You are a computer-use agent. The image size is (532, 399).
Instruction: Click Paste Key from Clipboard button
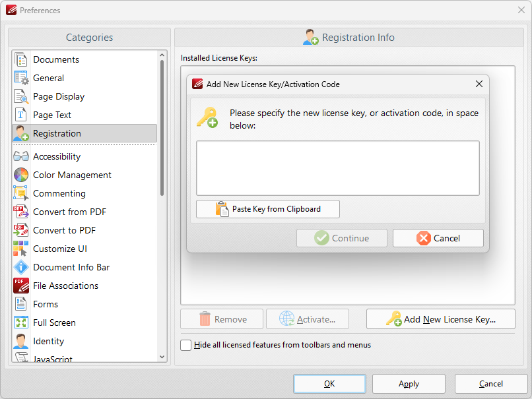[x=268, y=209]
